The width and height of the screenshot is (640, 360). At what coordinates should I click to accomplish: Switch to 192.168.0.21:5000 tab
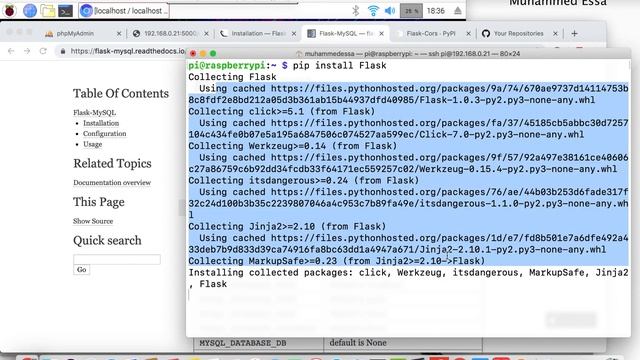click(x=171, y=33)
